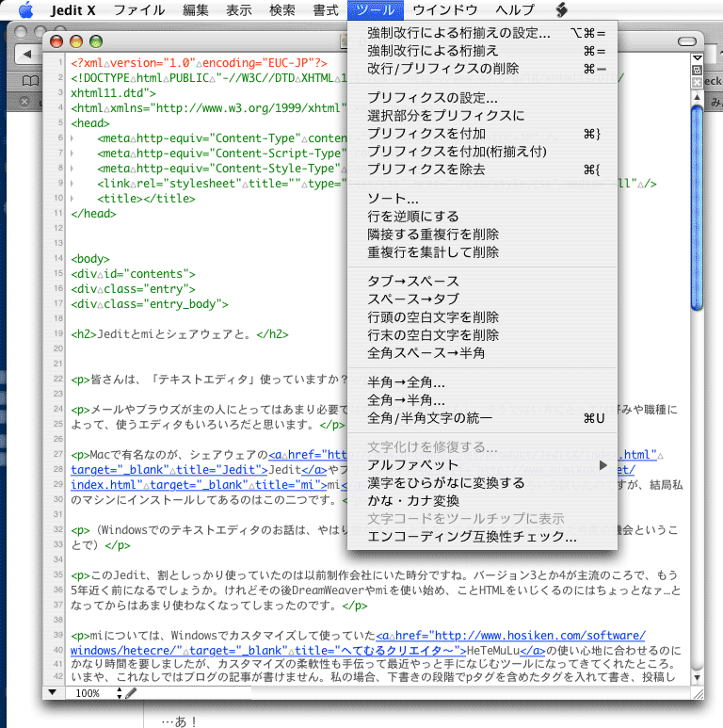Viewport: 723px width, 728px height.
Task: Open the 書式 menu
Action: point(326,9)
